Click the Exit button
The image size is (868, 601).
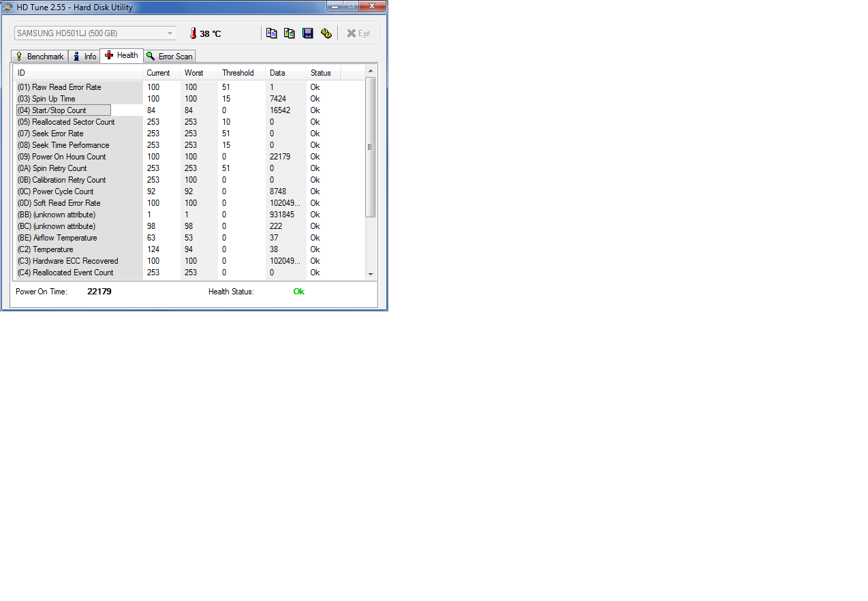click(x=358, y=33)
